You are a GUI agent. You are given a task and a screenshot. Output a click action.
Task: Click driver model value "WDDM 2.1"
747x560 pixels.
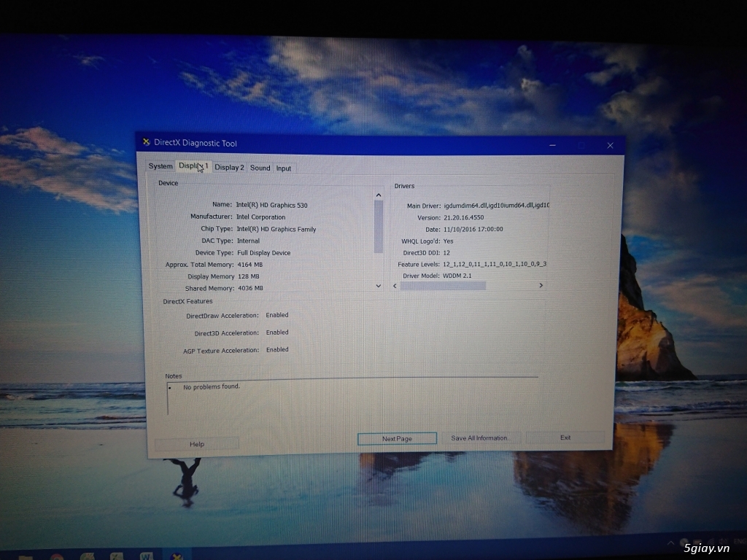click(457, 276)
